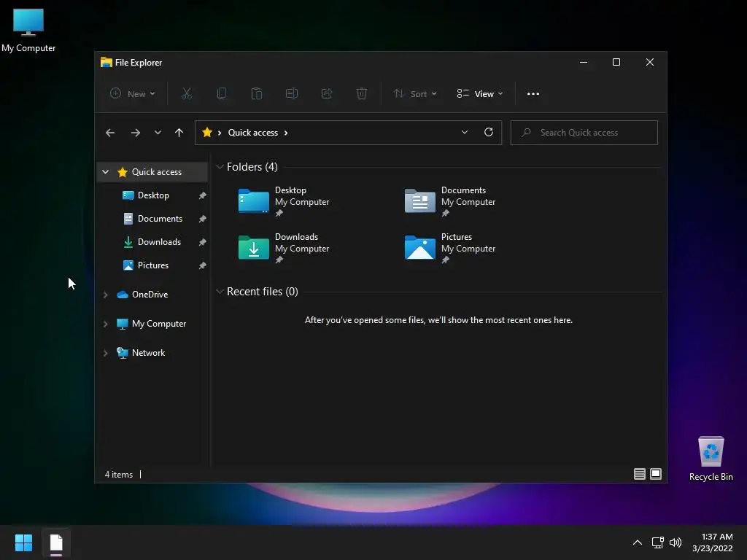Expand the address bar history dropdown
The image size is (747, 560).
[465, 133]
